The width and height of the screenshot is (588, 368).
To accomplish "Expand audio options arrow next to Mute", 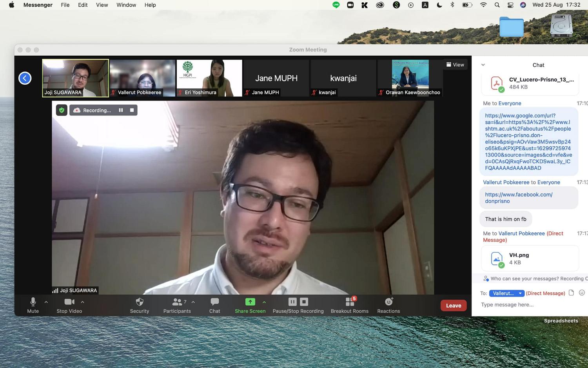I will 46,302.
